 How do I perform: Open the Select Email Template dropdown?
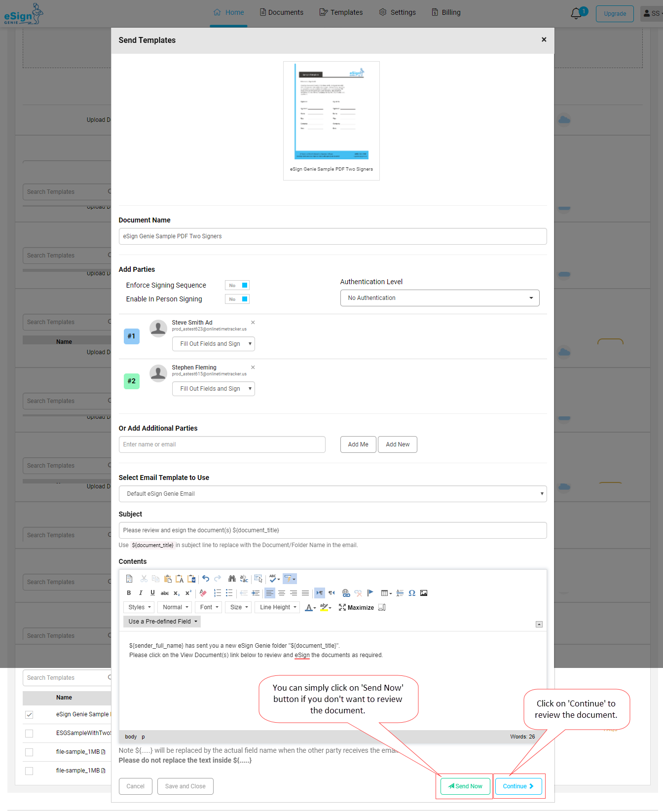332,494
